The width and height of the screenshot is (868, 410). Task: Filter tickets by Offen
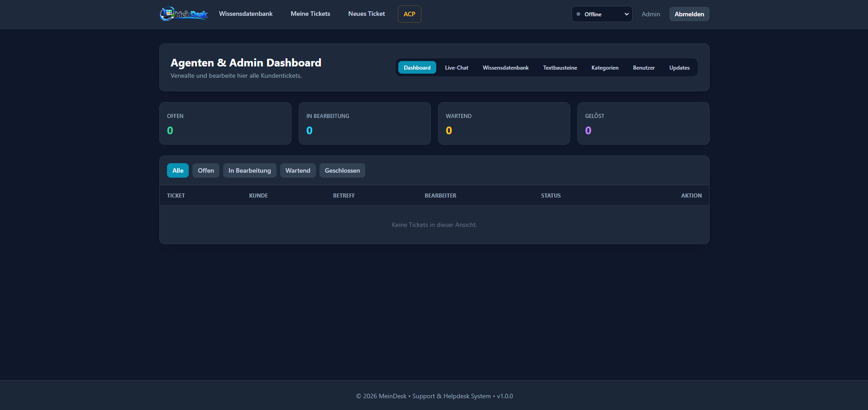[206, 170]
